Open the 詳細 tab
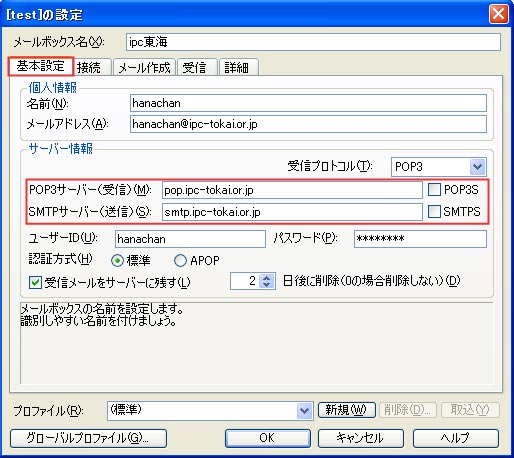 236,67
